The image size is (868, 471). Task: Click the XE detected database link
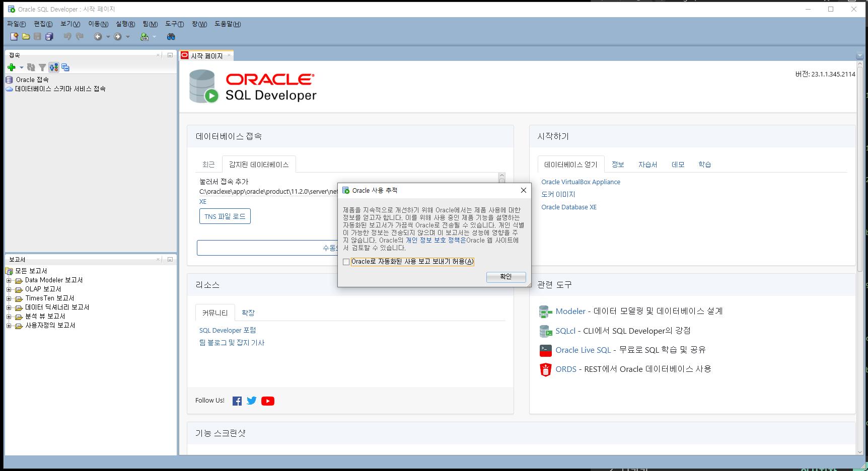tap(203, 202)
